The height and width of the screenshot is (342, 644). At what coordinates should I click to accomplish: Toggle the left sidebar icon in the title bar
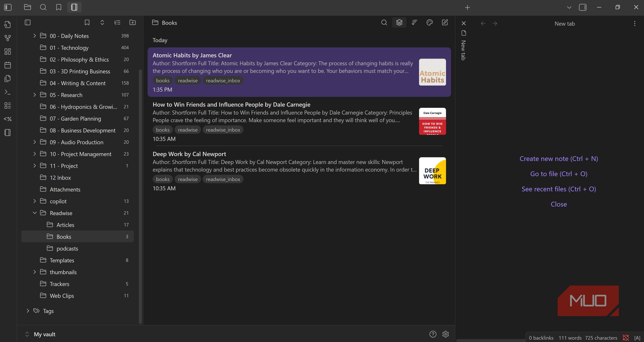(8, 7)
